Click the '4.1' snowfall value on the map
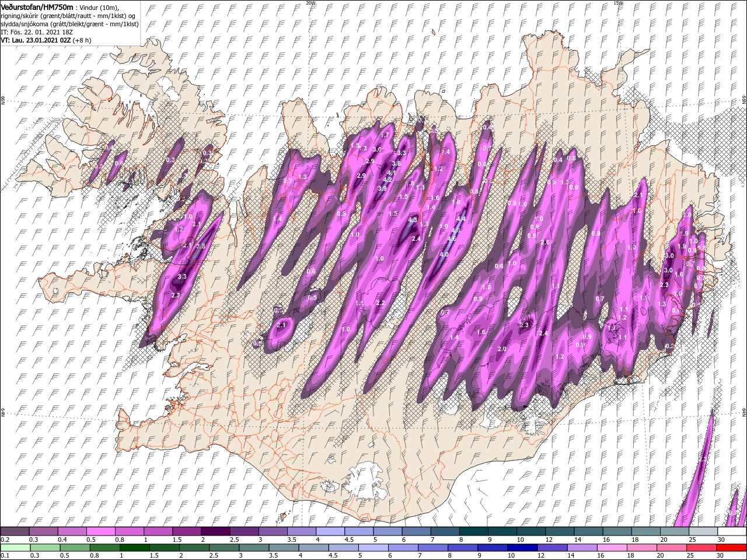747x560 pixels. 392,173
